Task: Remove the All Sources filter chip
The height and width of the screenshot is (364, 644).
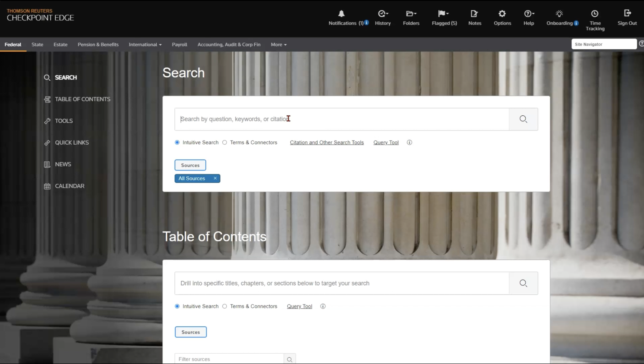Action: [x=215, y=178]
